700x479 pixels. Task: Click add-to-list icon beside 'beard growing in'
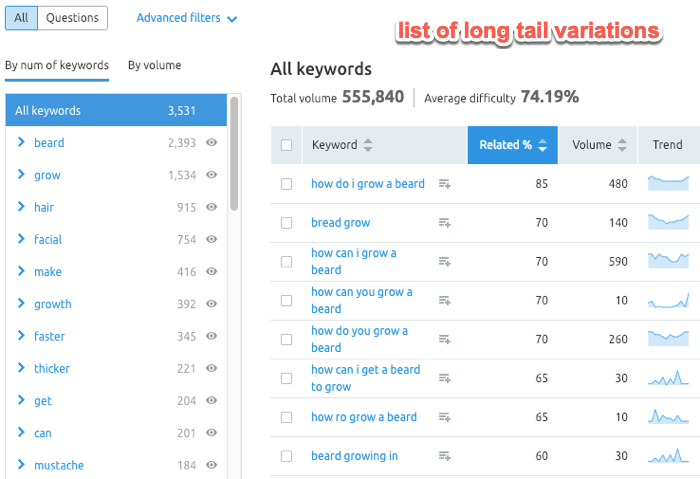(x=445, y=457)
